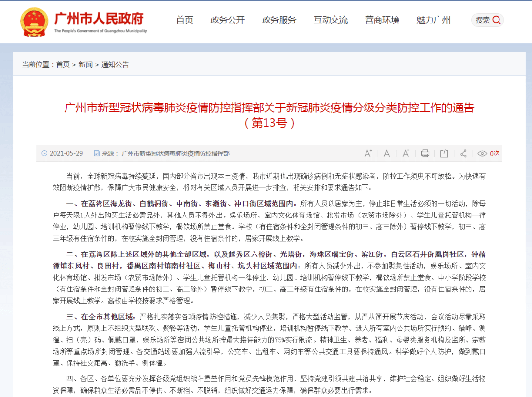Click the eye icon showing view count
This screenshot has height=397, width=532.
pyautogui.click(x=482, y=153)
